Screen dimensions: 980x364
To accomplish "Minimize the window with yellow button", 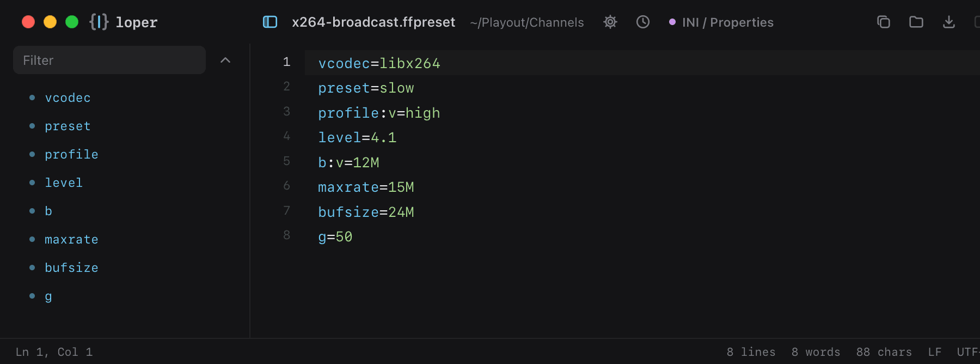I will (50, 22).
